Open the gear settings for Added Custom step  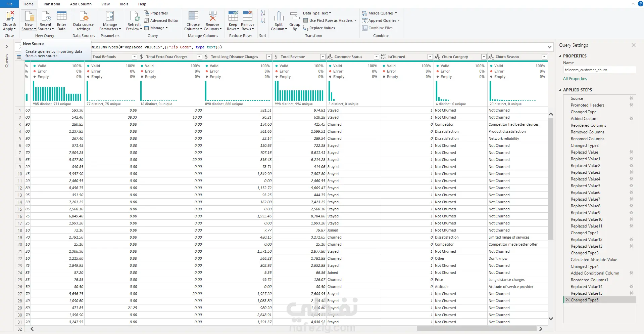tap(631, 119)
